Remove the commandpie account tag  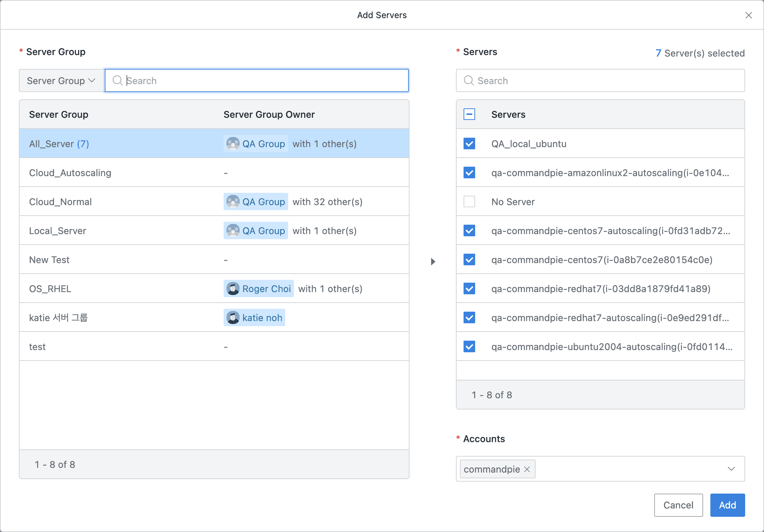pos(527,469)
